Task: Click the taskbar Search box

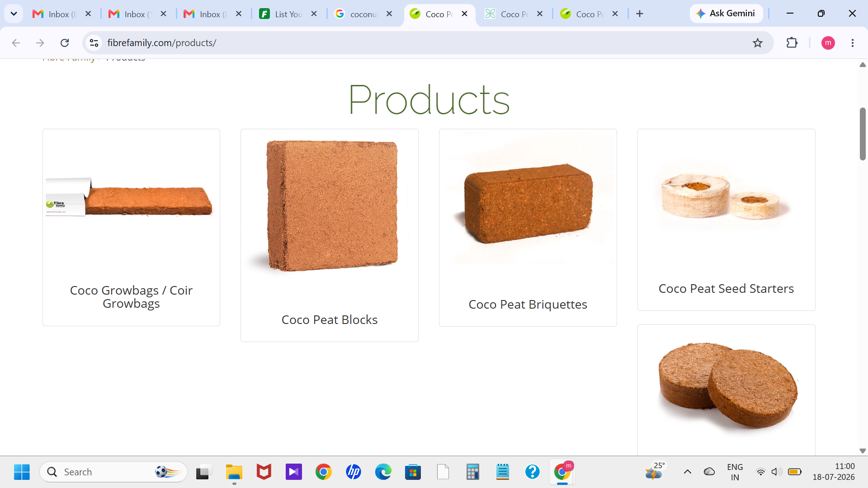Action: (113, 472)
